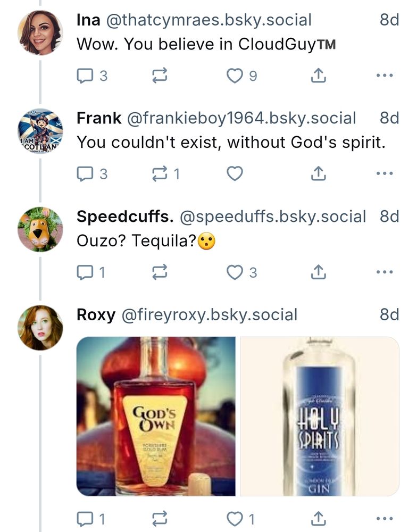The width and height of the screenshot is (417, 532).
Task: Reply to Frank's God's spirit post
Action: [85, 173]
